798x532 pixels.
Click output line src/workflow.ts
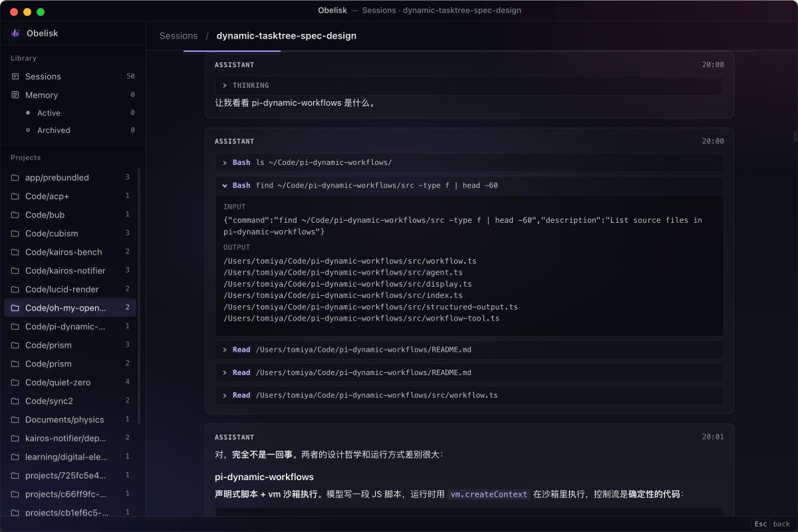click(350, 261)
